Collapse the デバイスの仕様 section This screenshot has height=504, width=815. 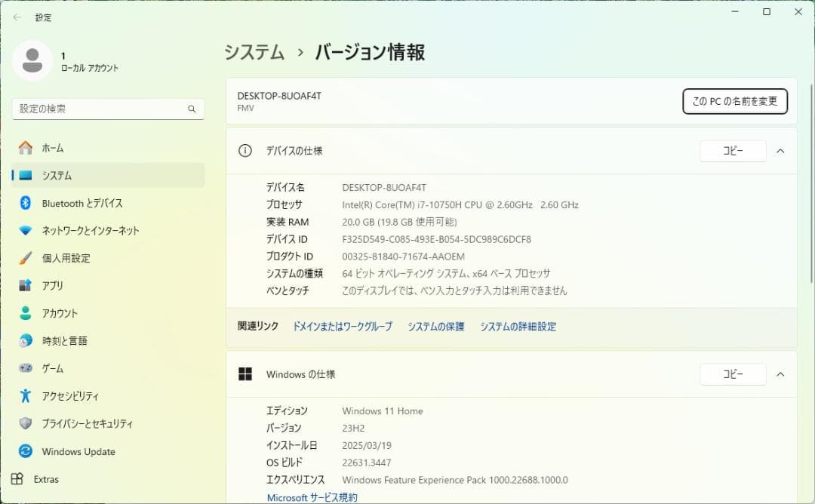(781, 150)
